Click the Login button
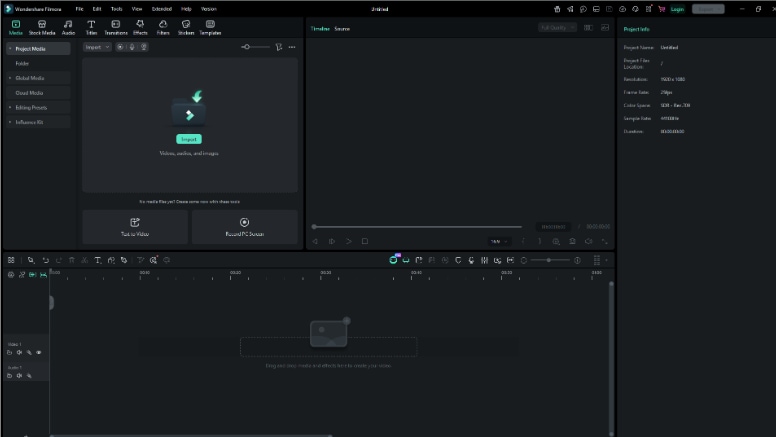This screenshot has width=776, height=437. click(677, 9)
